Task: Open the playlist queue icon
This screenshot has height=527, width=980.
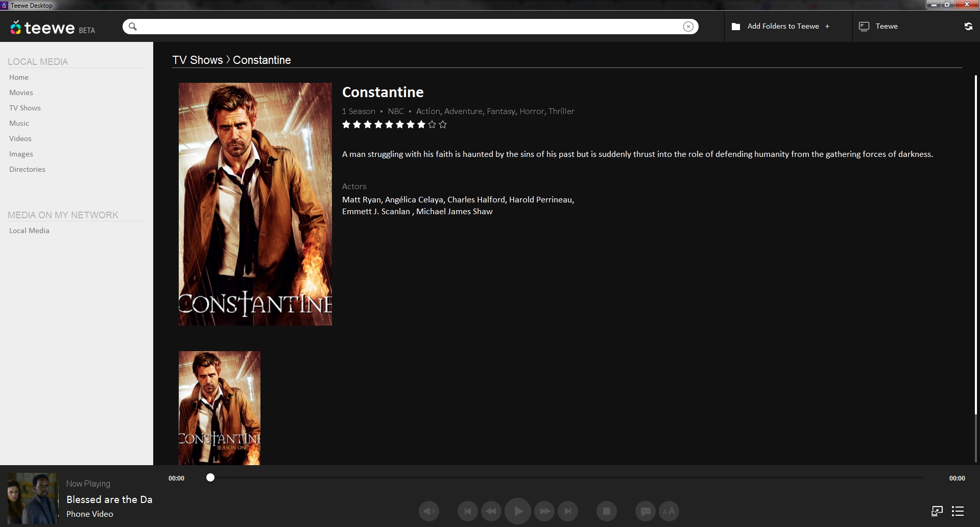Action: pos(958,511)
